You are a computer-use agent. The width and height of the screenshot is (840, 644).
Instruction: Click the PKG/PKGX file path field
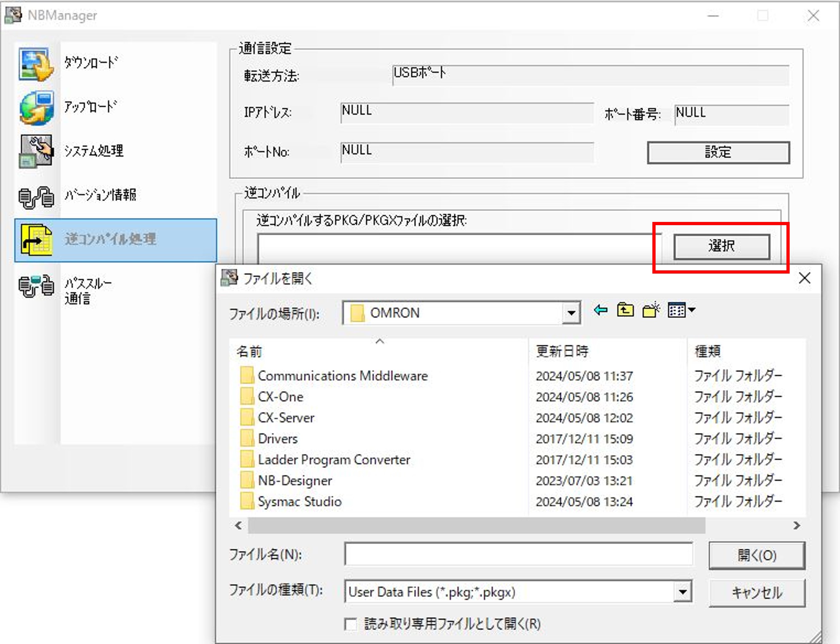coord(459,249)
